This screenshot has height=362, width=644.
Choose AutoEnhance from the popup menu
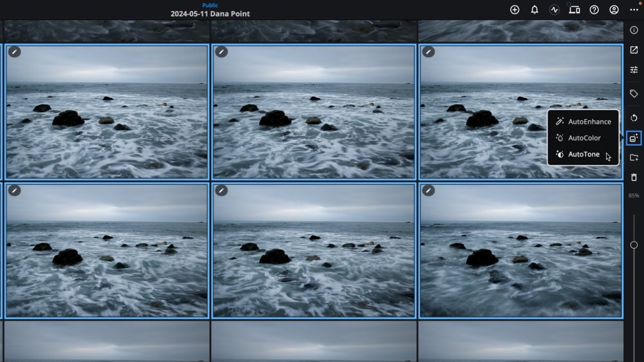tap(583, 122)
